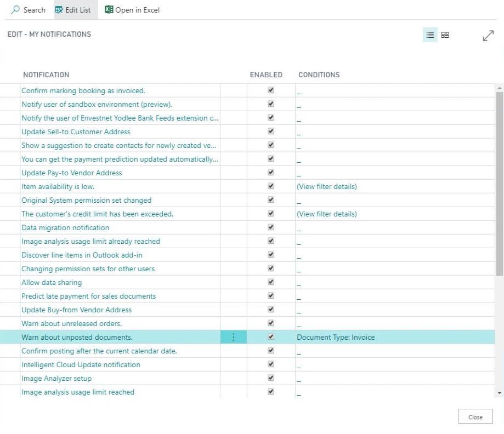Open Document Type: Invoice condition
The height and width of the screenshot is (434, 504).
click(x=336, y=338)
